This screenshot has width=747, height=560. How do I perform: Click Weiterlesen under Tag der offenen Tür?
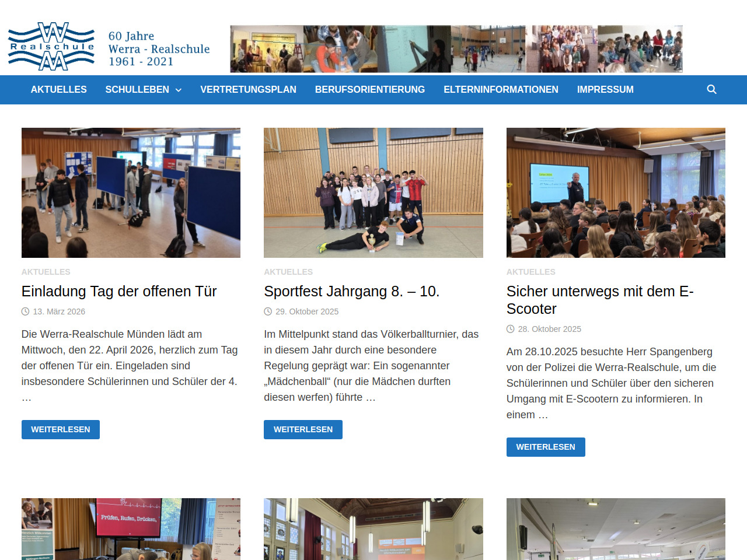61,429
